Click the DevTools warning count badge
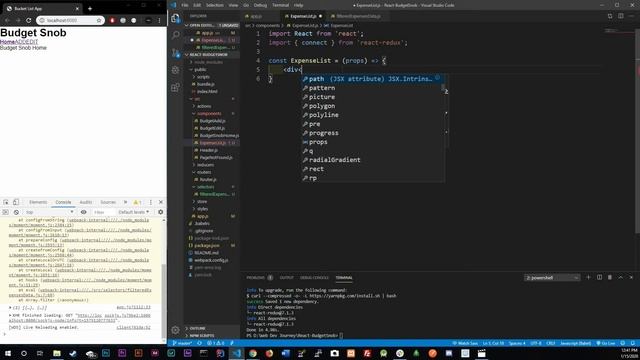640x360 pixels. click(x=137, y=202)
